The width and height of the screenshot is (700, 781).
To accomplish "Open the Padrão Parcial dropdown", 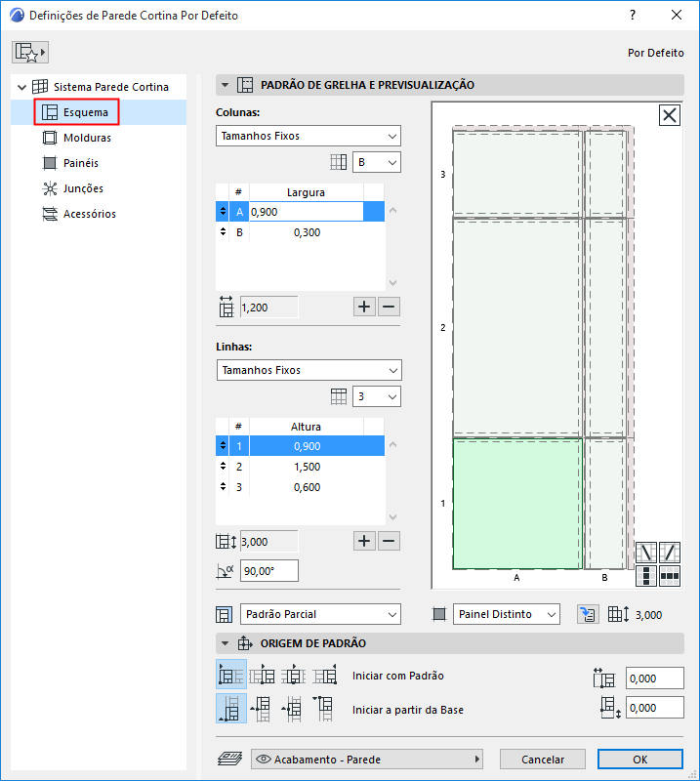I will 320,614.
